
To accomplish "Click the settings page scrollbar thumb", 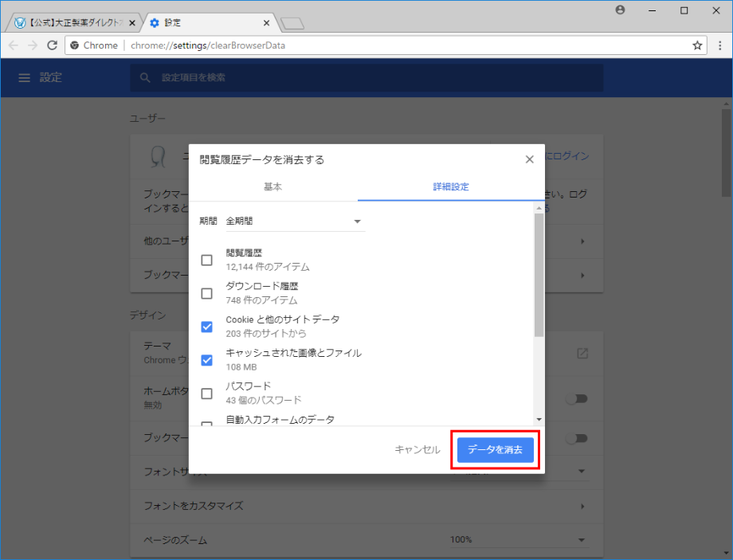I will coord(726,153).
